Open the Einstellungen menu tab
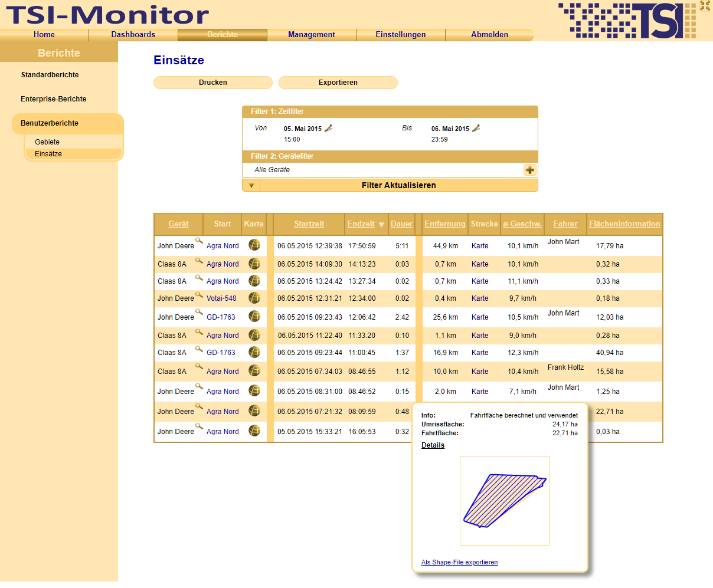The image size is (713, 588). pos(400,35)
